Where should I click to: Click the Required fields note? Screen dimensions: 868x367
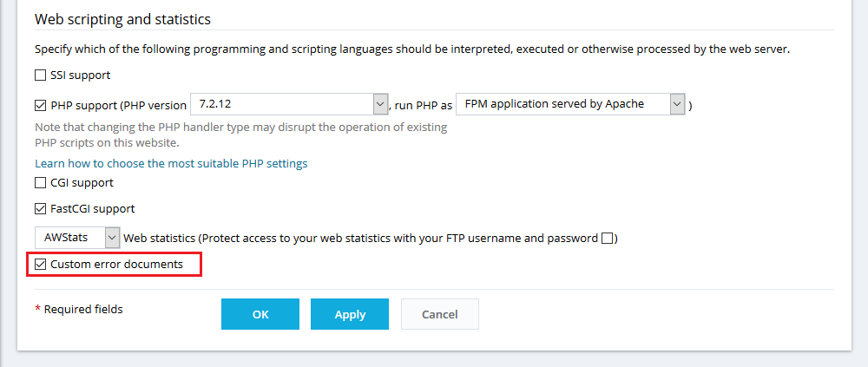coord(79,309)
